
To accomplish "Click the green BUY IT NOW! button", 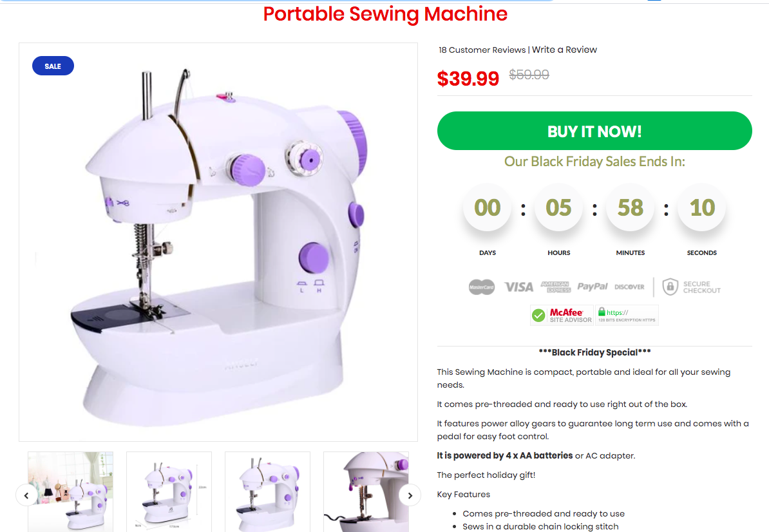I will click(594, 131).
